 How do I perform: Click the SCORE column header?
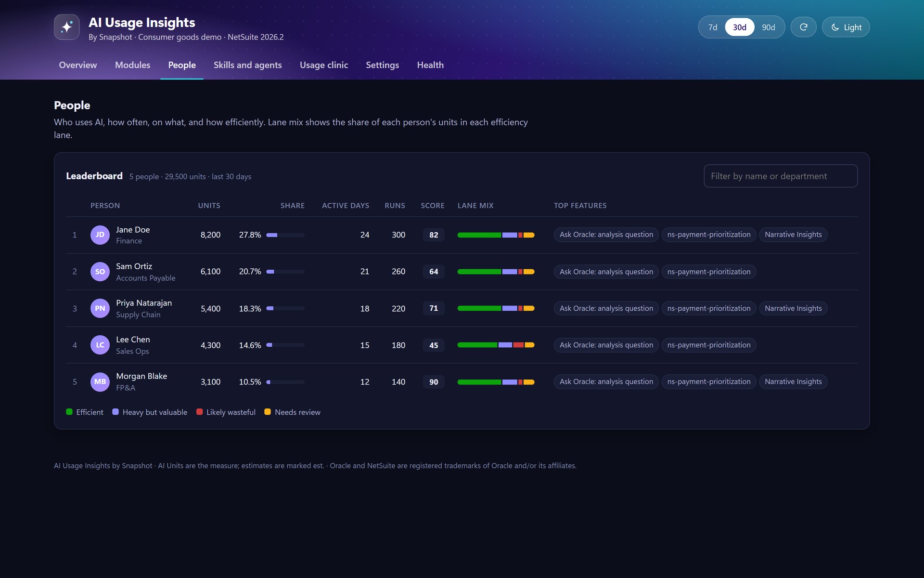click(x=432, y=205)
